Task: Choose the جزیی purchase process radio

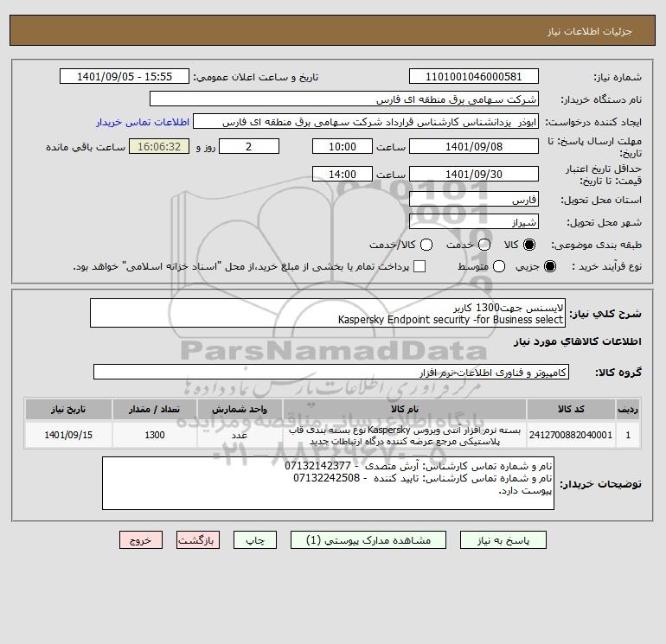Action: (x=549, y=266)
